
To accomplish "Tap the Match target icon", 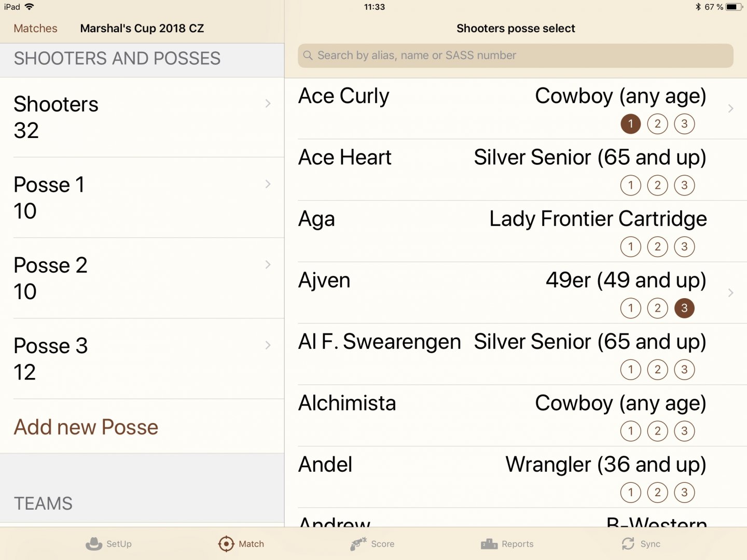I will (226, 544).
